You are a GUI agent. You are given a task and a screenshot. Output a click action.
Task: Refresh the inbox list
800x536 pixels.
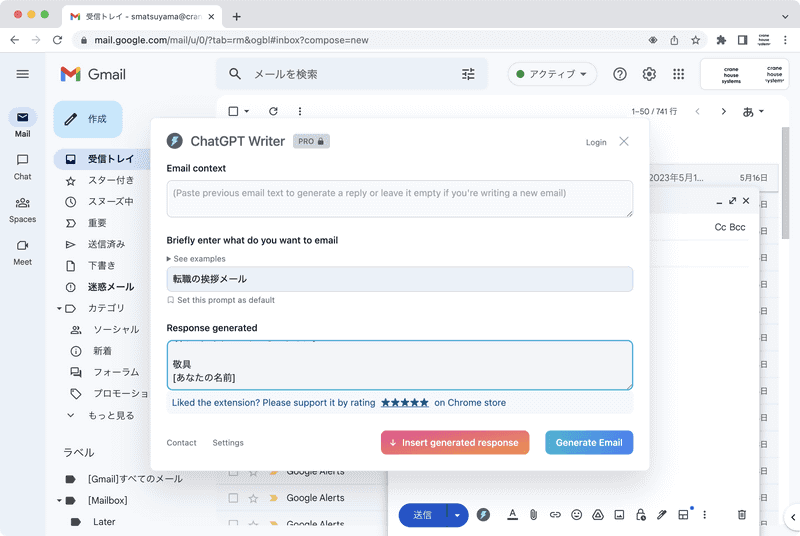(273, 111)
